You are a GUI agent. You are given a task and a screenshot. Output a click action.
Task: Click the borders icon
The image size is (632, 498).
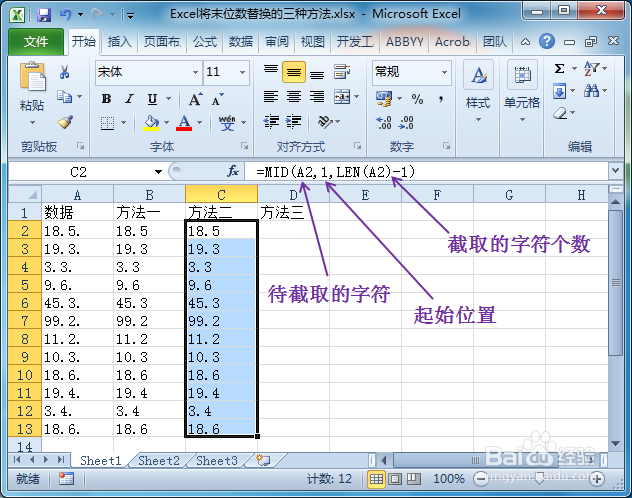[107, 123]
